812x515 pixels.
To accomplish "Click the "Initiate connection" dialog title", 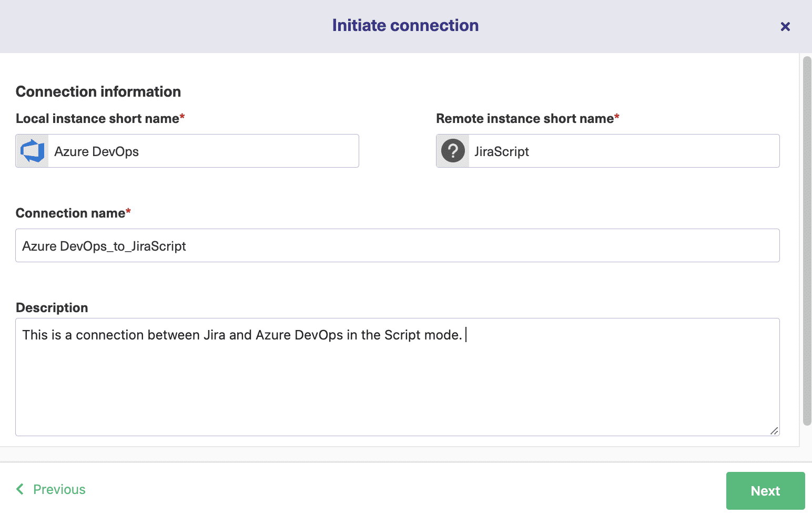I will 405,26.
